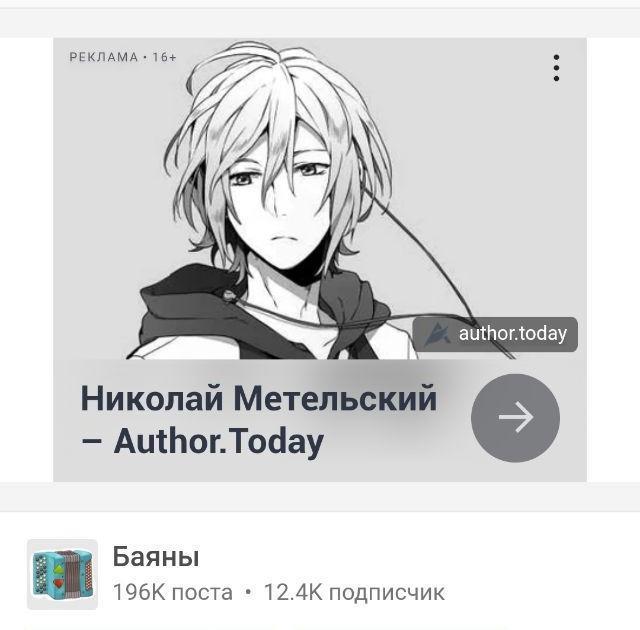640x630 pixels.
Task: Click the РЕКЛАМА label in the ad
Action: (x=104, y=57)
